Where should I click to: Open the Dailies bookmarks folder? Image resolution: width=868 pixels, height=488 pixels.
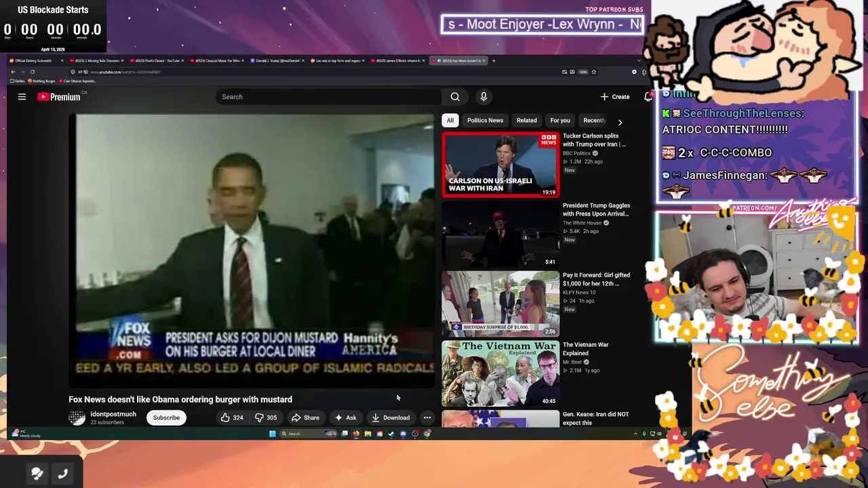pos(18,81)
